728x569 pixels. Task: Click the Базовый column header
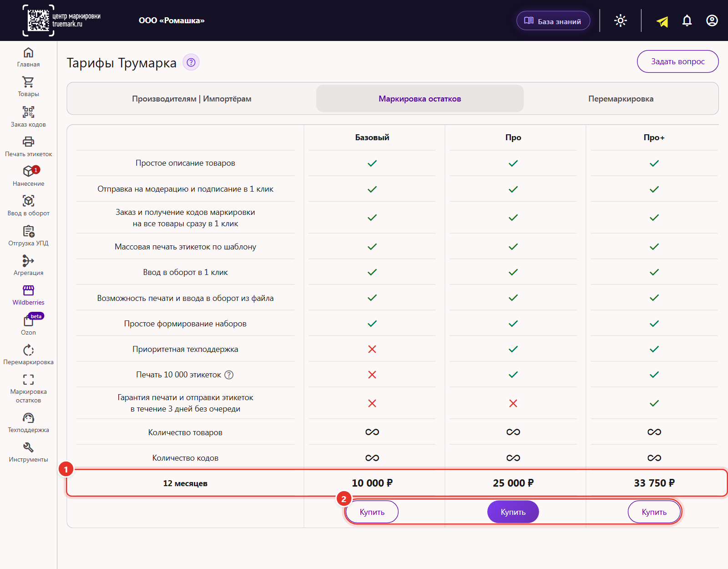(372, 137)
